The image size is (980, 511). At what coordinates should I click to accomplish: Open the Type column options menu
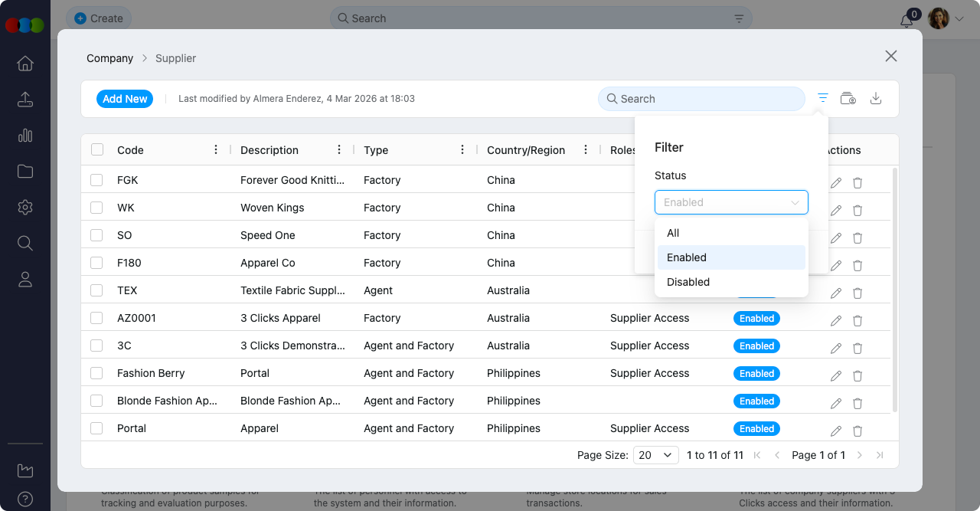[462, 150]
